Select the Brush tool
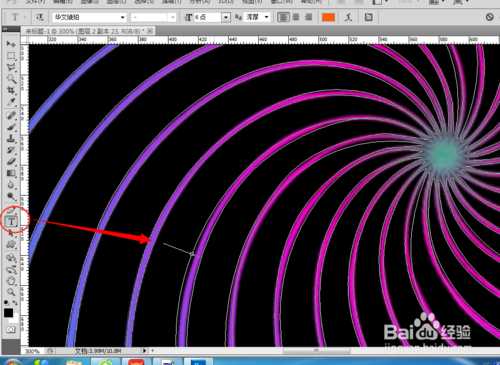 pyautogui.click(x=11, y=127)
